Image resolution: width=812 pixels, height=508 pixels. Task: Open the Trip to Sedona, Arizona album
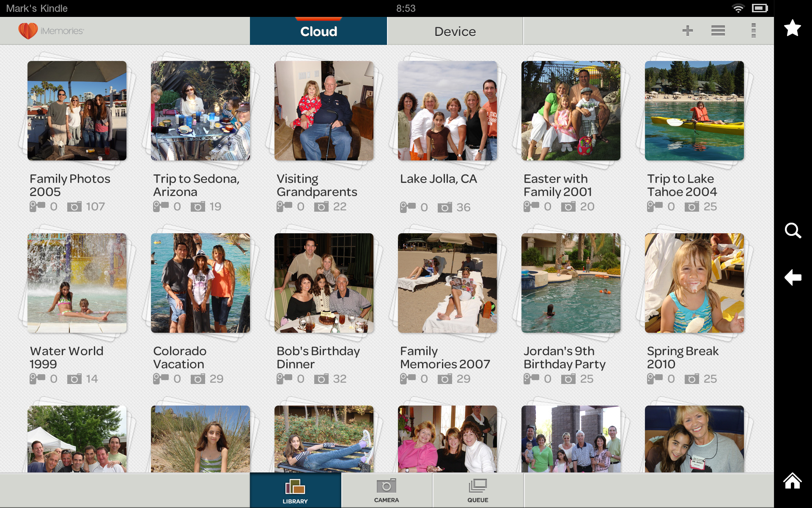(x=200, y=110)
